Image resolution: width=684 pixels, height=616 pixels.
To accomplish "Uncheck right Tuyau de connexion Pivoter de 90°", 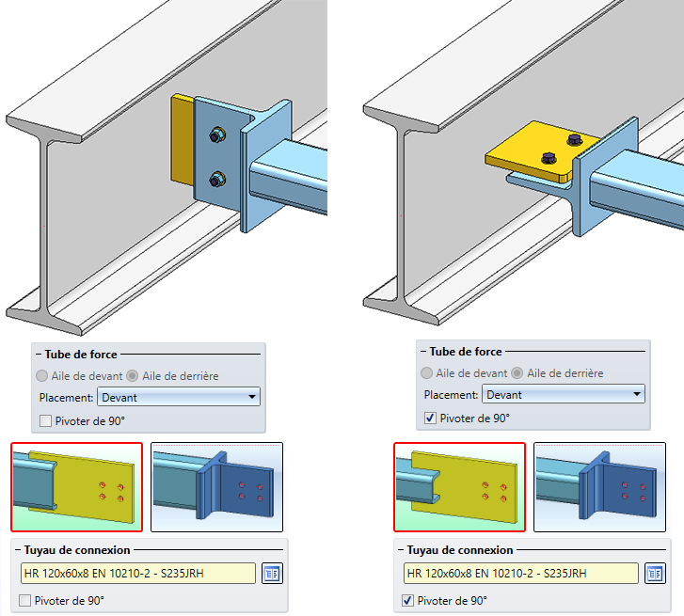I will [x=408, y=601].
